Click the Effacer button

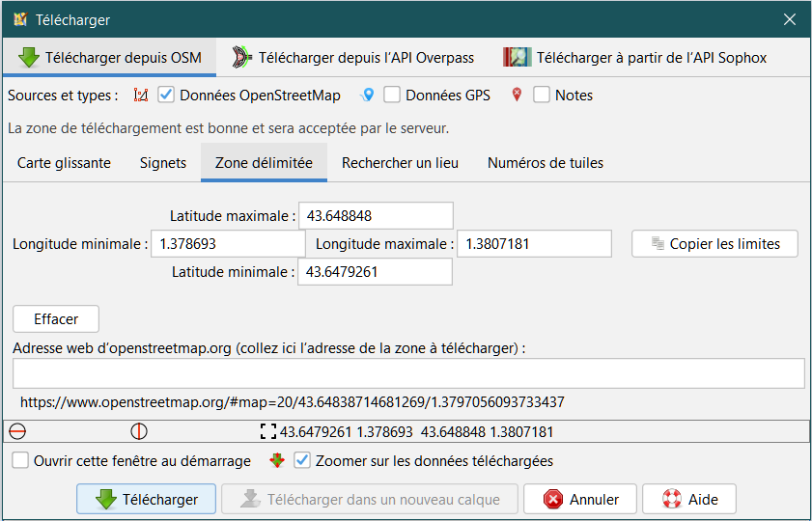(x=56, y=318)
